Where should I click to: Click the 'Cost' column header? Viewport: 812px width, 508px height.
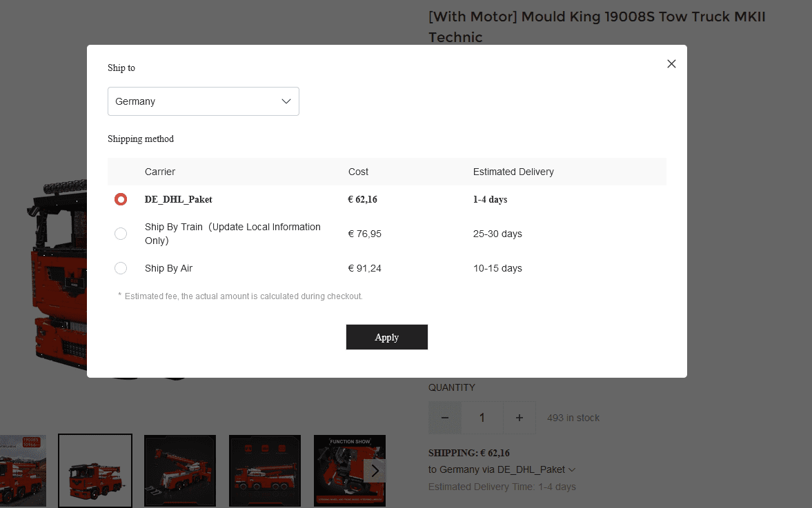click(x=358, y=172)
